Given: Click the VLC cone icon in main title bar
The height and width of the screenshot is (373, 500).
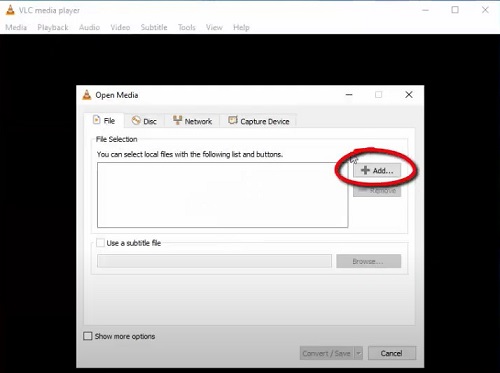Looking at the screenshot, I should (11, 10).
